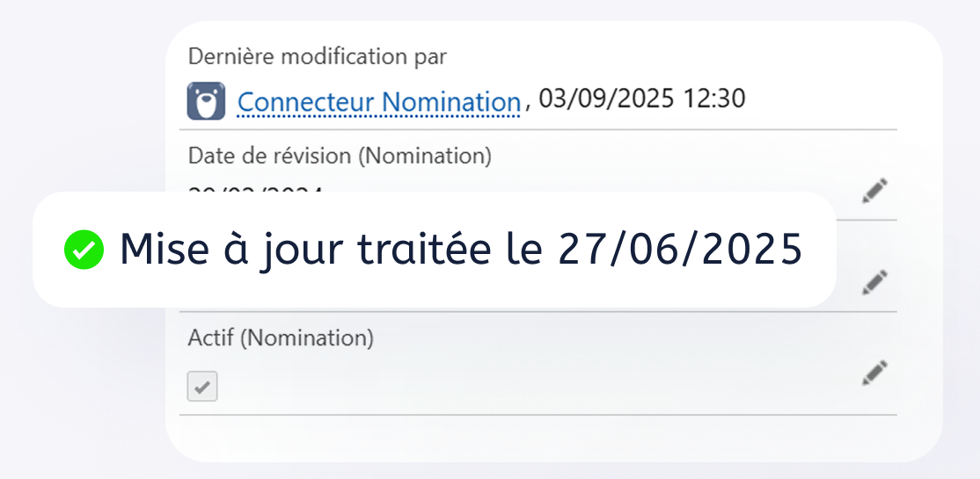980x479 pixels.
Task: Click the date 27/06/2025 in the notification
Action: pyautogui.click(x=680, y=250)
